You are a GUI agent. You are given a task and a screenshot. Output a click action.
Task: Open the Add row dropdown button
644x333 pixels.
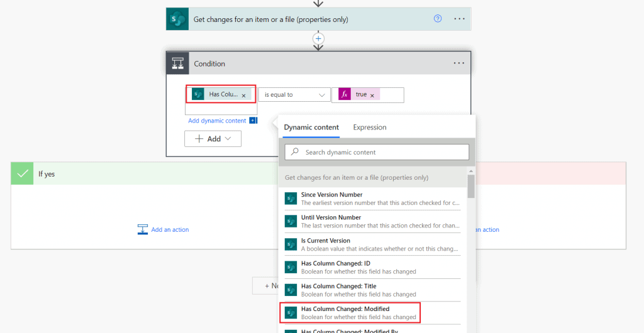pyautogui.click(x=213, y=139)
